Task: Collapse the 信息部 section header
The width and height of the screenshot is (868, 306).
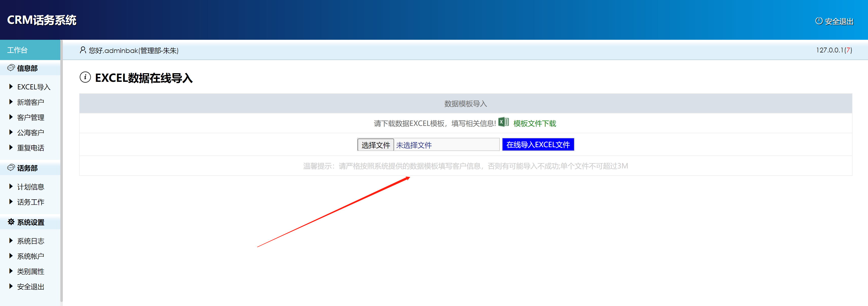Action: tap(27, 68)
